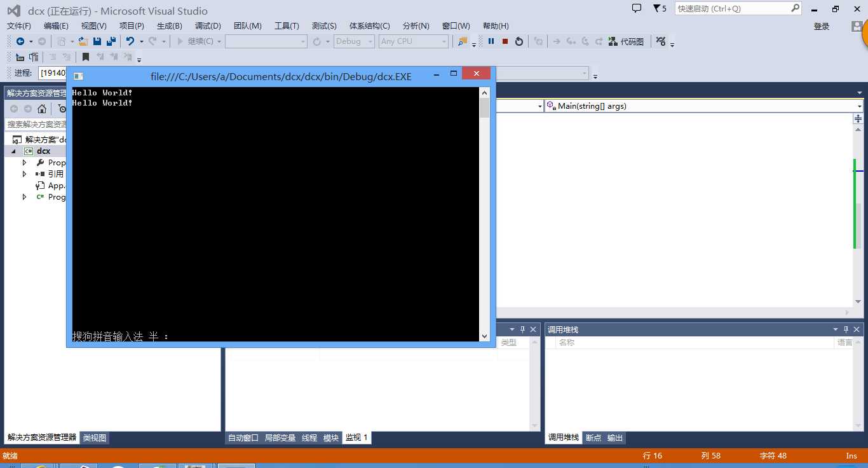
Task: Click the code editor split handle icon
Action: click(x=858, y=119)
